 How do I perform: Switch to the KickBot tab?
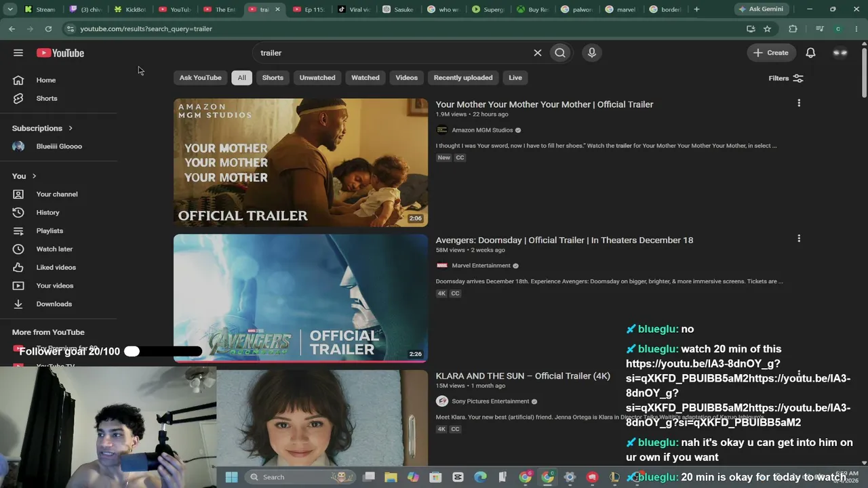coord(130,9)
